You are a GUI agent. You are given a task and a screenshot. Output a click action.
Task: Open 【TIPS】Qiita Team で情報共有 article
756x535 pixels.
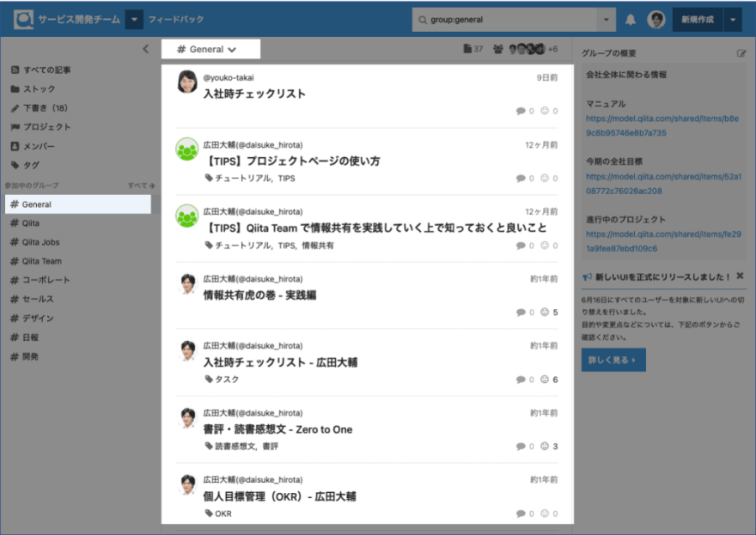pos(375,228)
